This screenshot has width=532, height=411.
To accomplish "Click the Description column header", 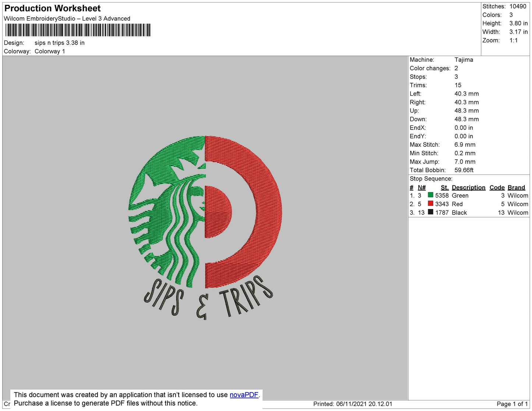I will tap(468, 187).
